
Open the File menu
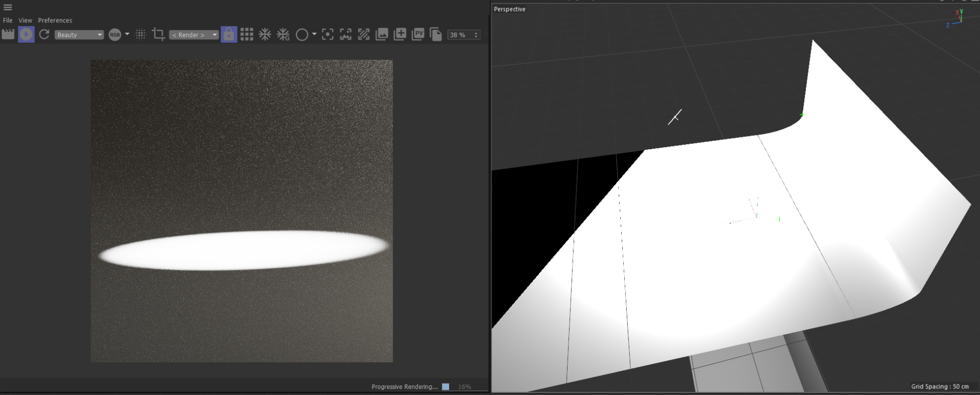(x=8, y=20)
